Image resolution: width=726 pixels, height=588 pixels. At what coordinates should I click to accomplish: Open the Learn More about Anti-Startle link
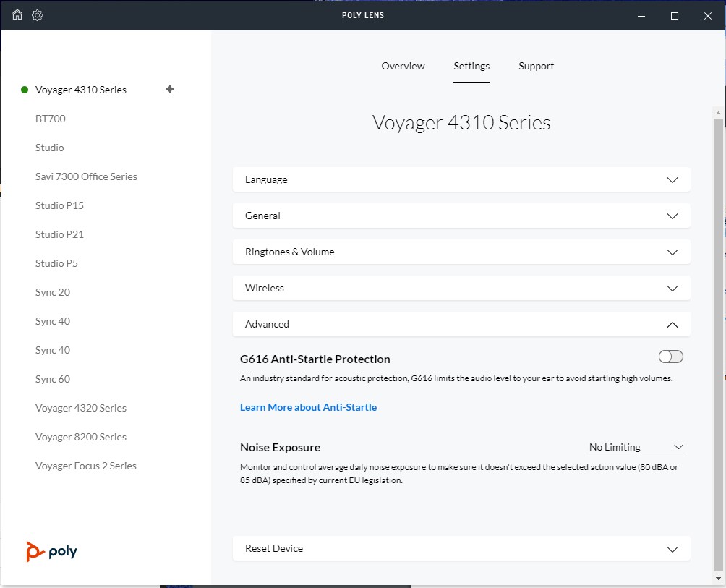(x=308, y=407)
